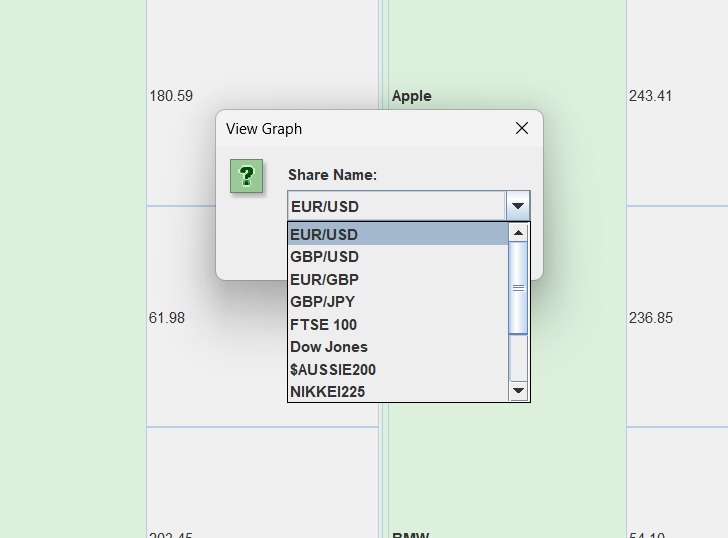The height and width of the screenshot is (538, 728).
Task: Choose FTSE 100 from the list
Action: coord(398,324)
